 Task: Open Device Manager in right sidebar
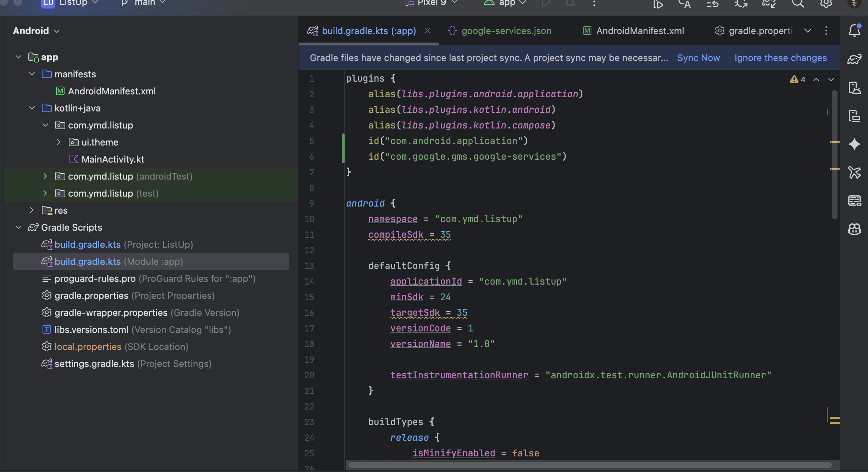tap(855, 87)
